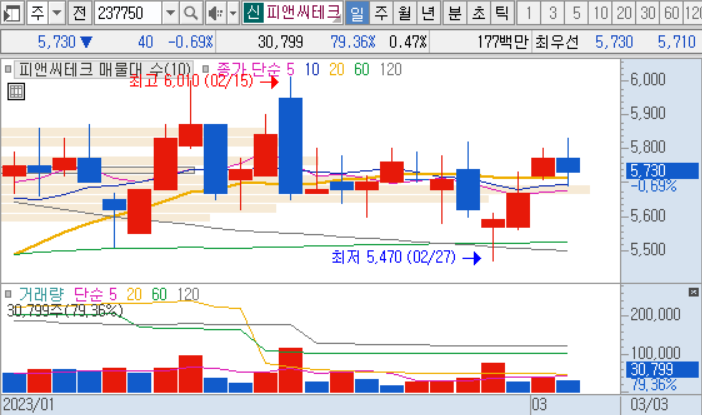Open the speaker options dropdown arrow
The height and width of the screenshot is (415, 702).
point(233,13)
